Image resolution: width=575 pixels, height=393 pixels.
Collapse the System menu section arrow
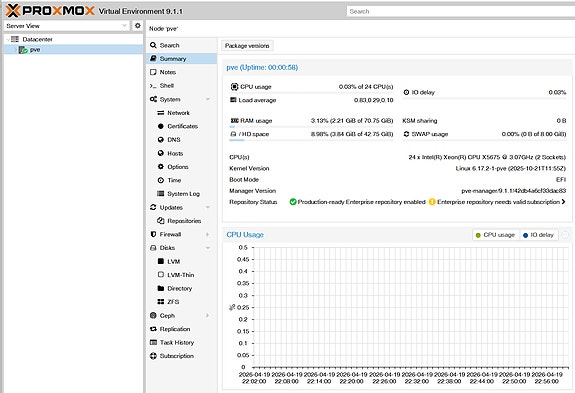click(208, 99)
